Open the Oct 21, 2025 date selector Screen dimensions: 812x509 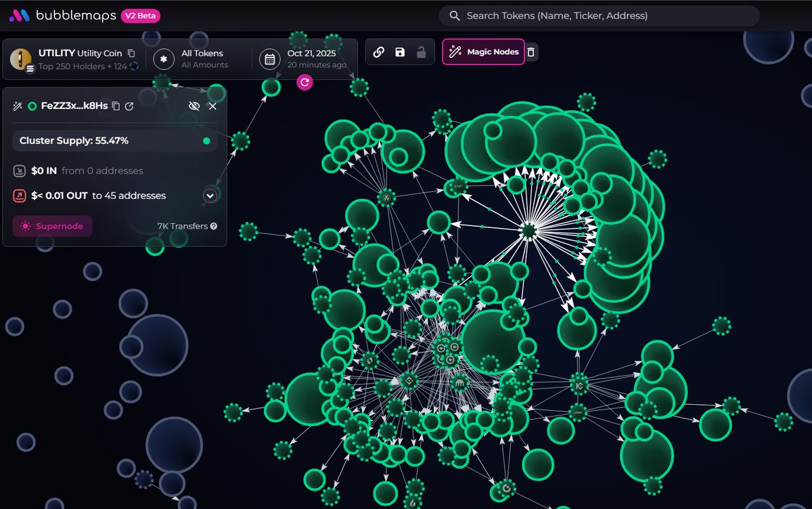coord(304,59)
